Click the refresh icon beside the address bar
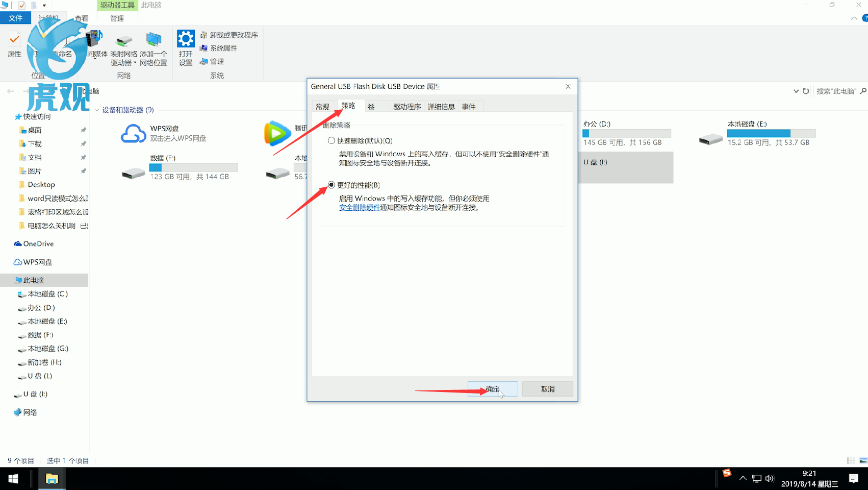The image size is (868, 490). click(x=806, y=91)
